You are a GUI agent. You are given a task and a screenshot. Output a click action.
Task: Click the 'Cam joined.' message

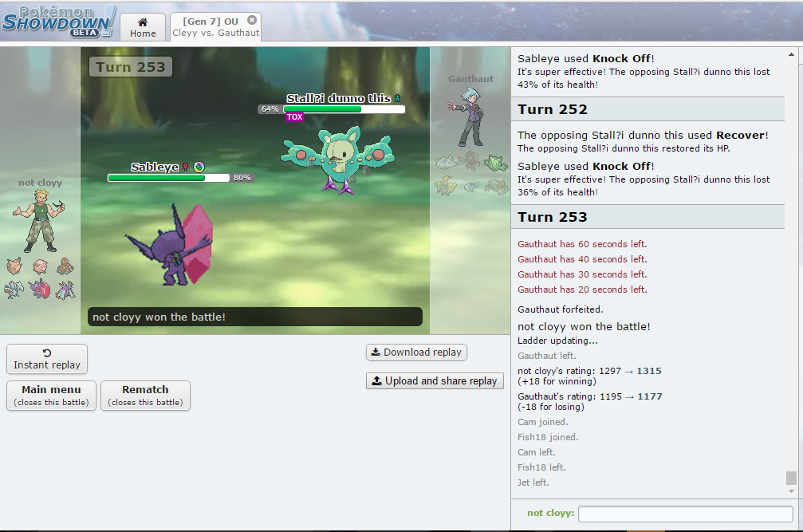(x=543, y=422)
